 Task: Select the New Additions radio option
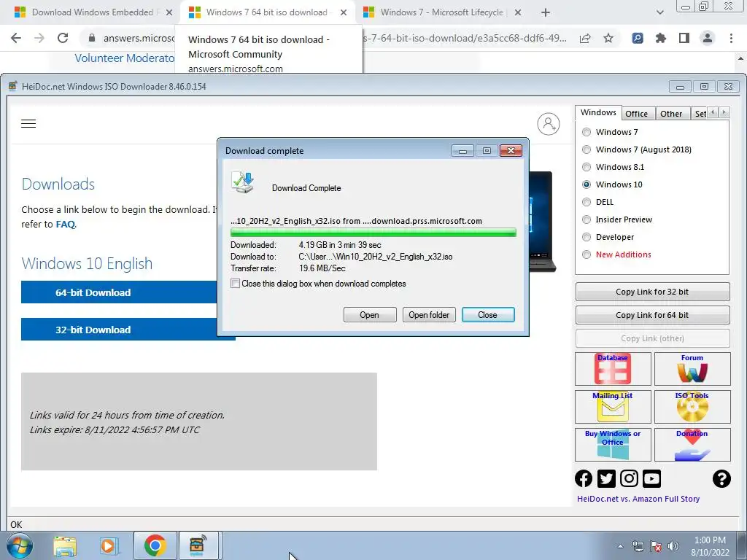click(x=587, y=254)
